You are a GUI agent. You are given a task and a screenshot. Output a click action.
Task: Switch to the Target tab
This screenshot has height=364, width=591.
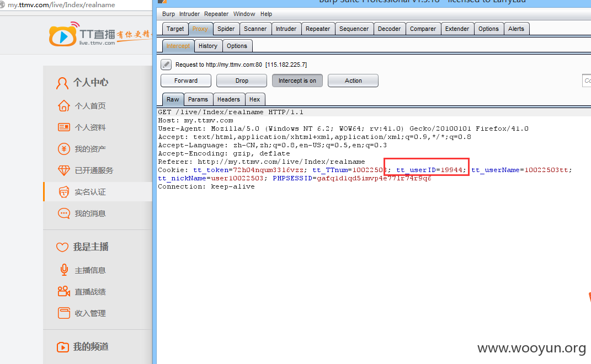tap(175, 29)
